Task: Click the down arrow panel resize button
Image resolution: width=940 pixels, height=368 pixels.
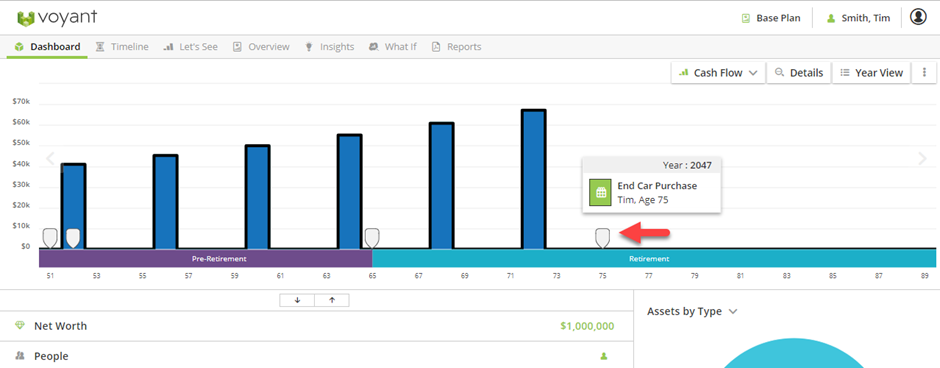Action: (x=297, y=300)
